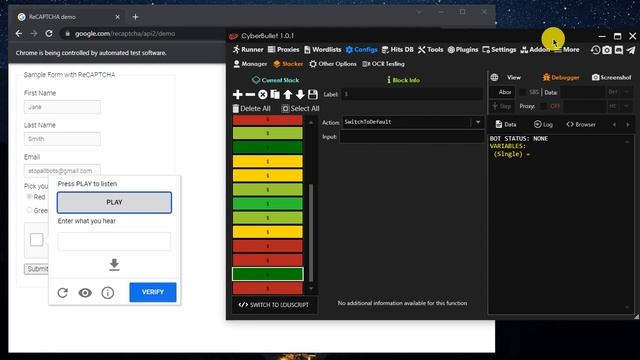This screenshot has height=360, width=640.
Task: Save the config with the floppy disk icon
Action: (x=313, y=95)
